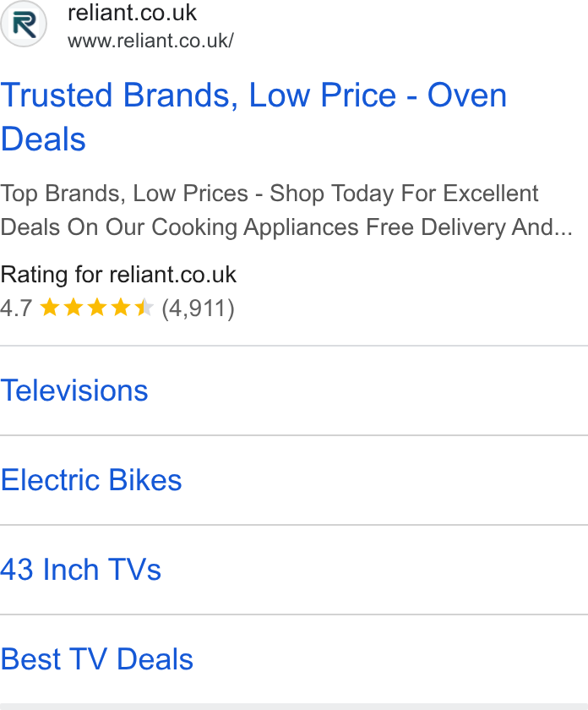Click the gray strip below Best TV Deals
588x710 pixels.
click(x=294, y=707)
